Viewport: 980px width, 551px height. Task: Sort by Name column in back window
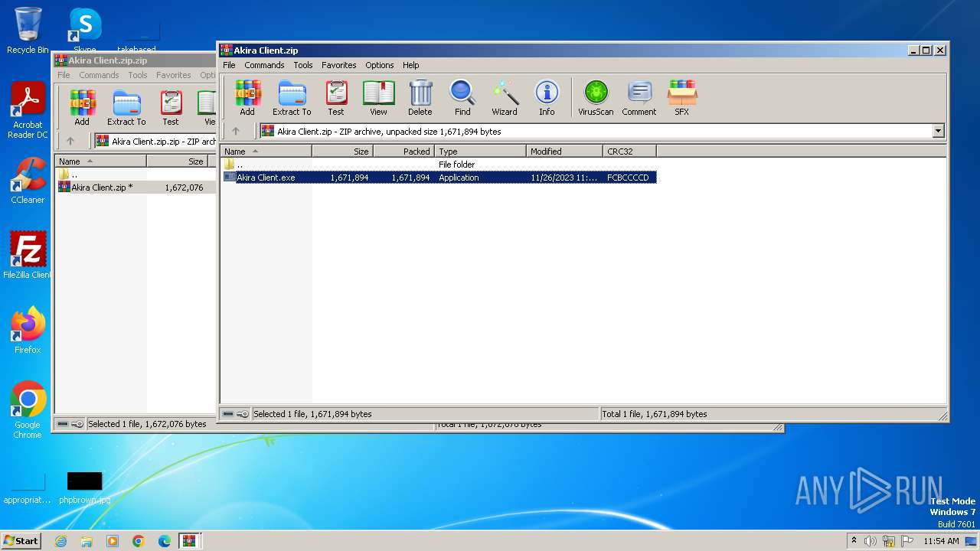pyautogui.click(x=100, y=161)
